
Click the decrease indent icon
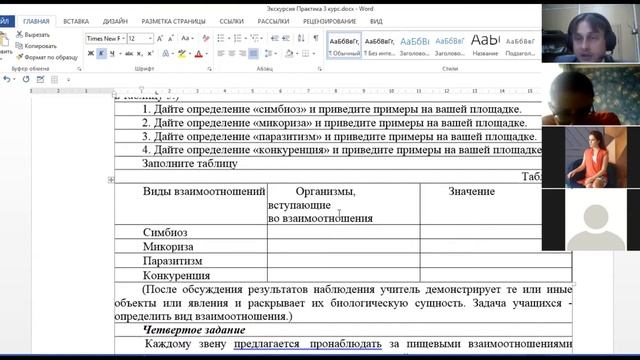[x=275, y=38]
